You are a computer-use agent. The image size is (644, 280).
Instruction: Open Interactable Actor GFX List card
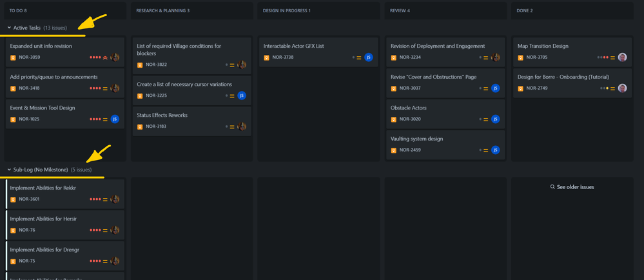tap(318, 52)
